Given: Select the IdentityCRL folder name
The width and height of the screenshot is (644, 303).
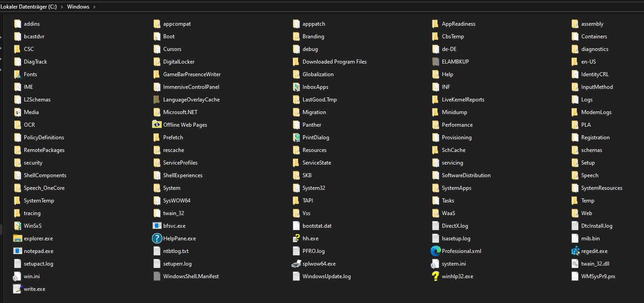Looking at the screenshot, I should [595, 74].
